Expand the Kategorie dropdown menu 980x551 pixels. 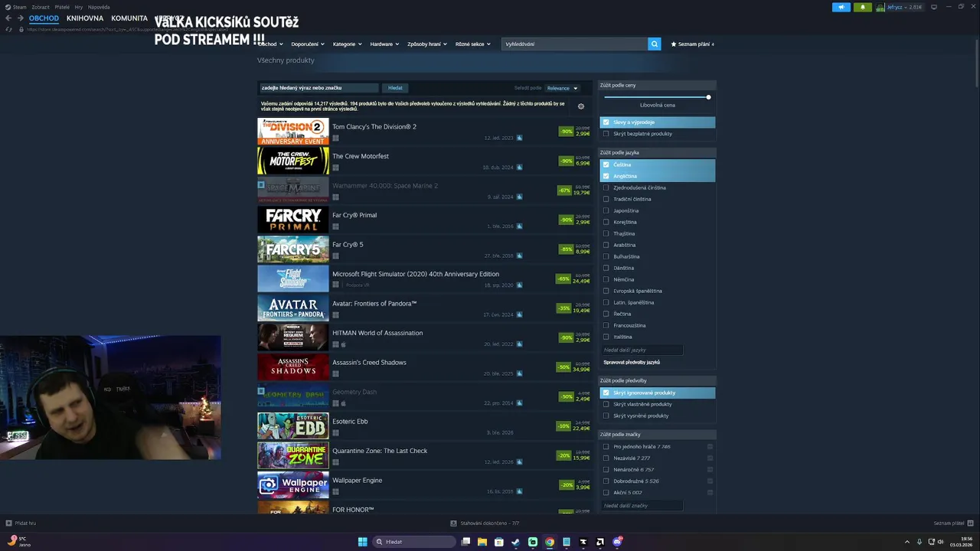pyautogui.click(x=347, y=44)
